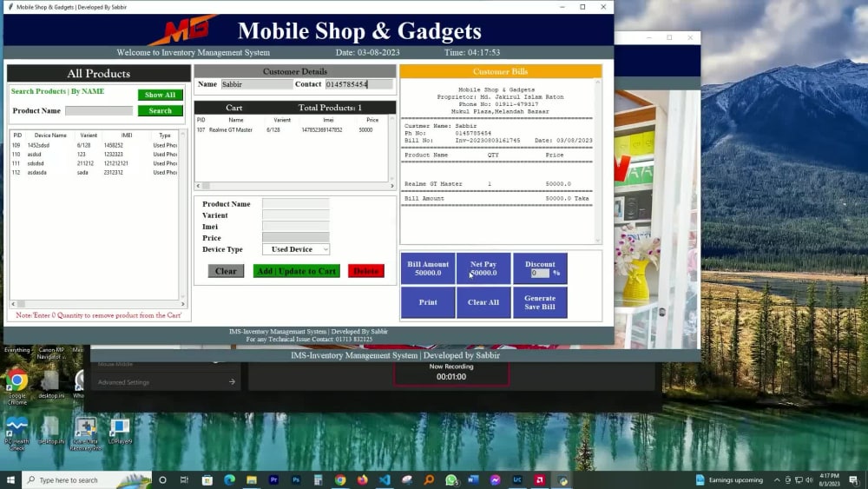Select product row 112 asdasda
Viewport: 868px width, 489px height.
[x=94, y=172]
